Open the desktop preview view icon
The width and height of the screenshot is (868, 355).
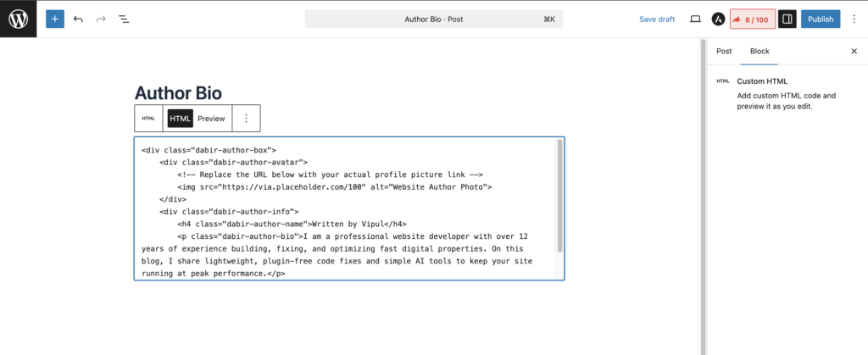[x=695, y=19]
